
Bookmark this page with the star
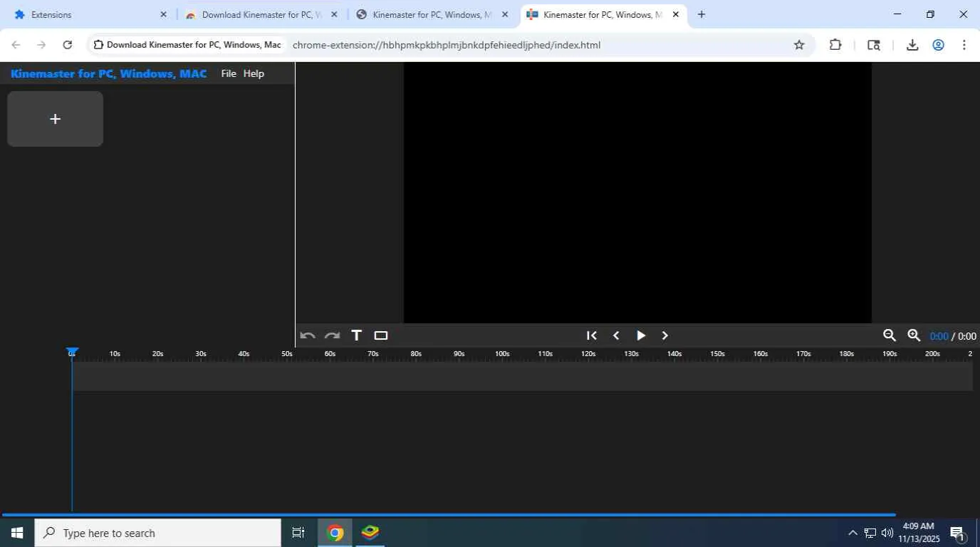click(799, 45)
